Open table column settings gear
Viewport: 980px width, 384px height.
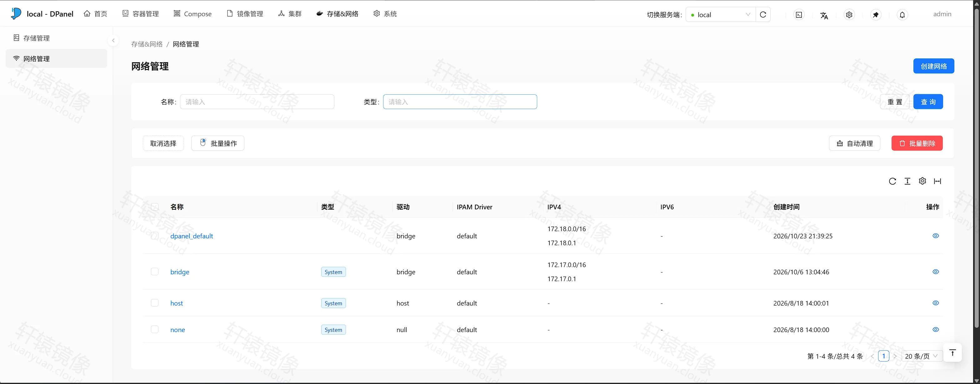(x=922, y=181)
